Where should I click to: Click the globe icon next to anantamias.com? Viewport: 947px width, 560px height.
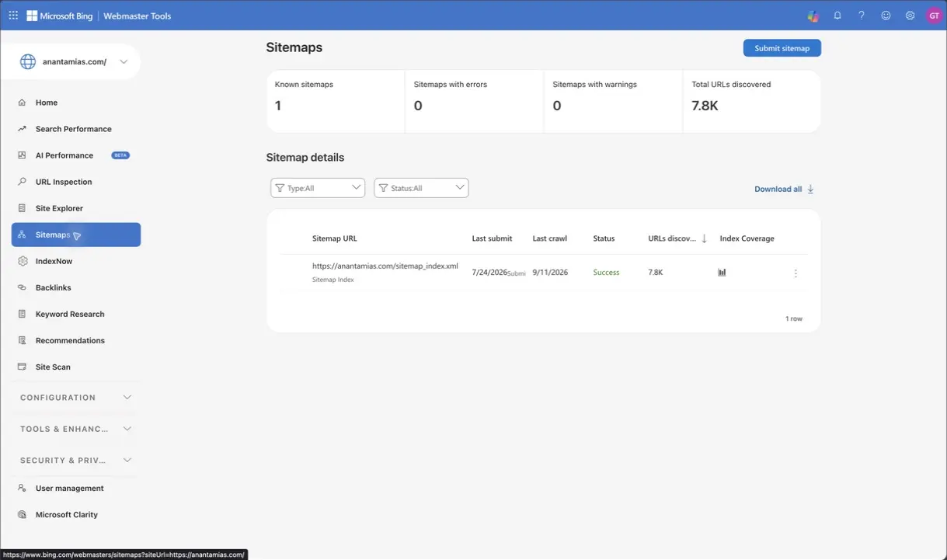coord(28,62)
